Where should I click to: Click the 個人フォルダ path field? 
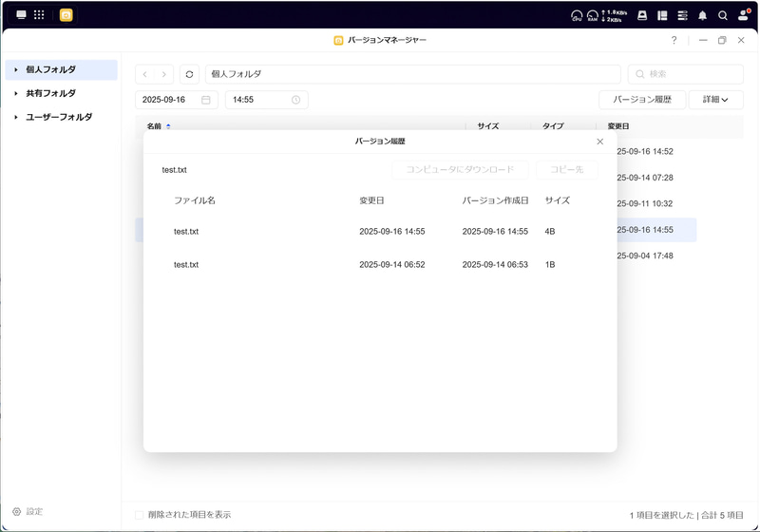tap(413, 74)
